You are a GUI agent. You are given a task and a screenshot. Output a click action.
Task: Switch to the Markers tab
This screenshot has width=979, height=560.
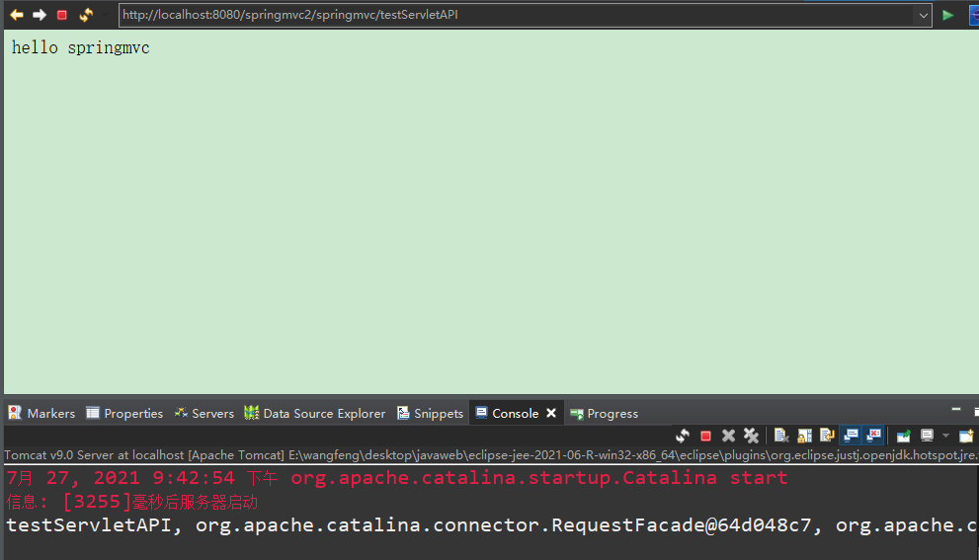click(x=41, y=413)
